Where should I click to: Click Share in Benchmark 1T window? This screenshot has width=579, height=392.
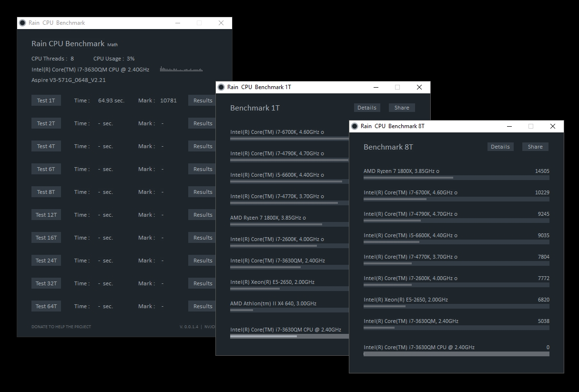(402, 108)
